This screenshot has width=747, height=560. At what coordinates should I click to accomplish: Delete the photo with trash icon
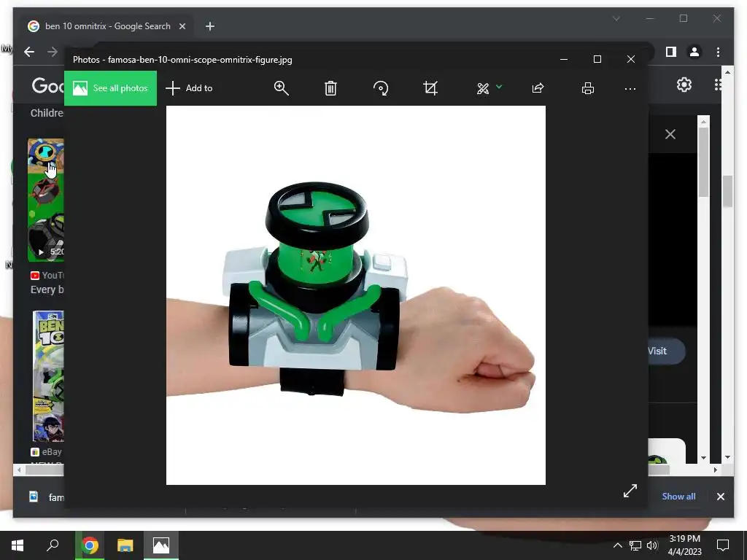[330, 88]
